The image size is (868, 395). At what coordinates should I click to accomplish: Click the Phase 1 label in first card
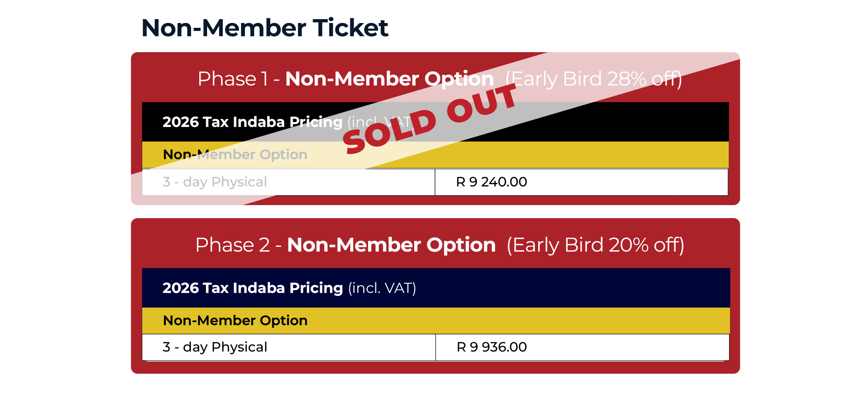[x=232, y=79]
